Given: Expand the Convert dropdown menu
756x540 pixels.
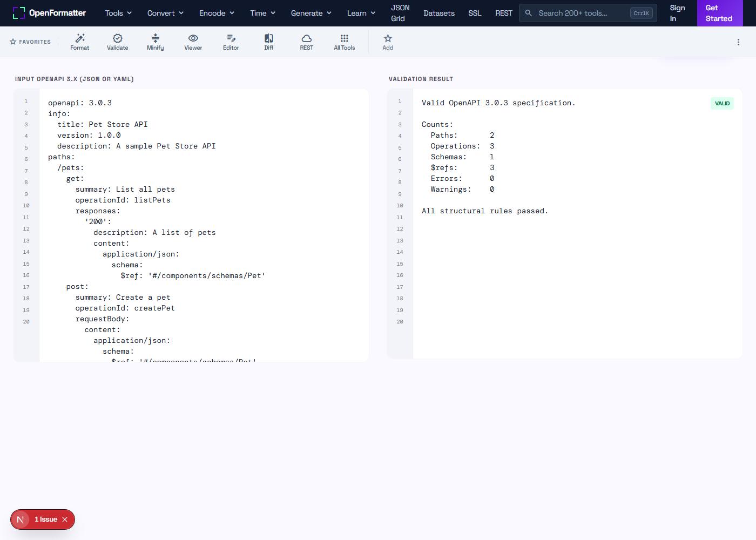Looking at the screenshot, I should pos(165,13).
